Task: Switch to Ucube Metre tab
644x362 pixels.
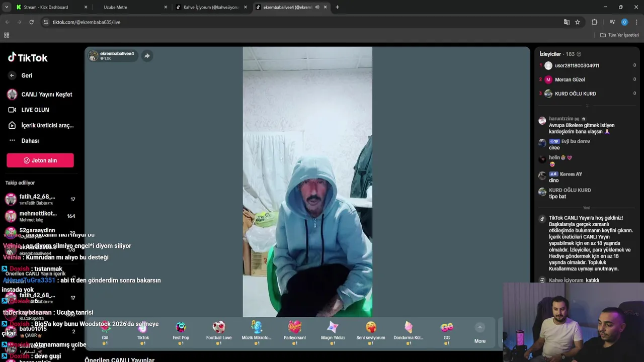Action: (131, 7)
